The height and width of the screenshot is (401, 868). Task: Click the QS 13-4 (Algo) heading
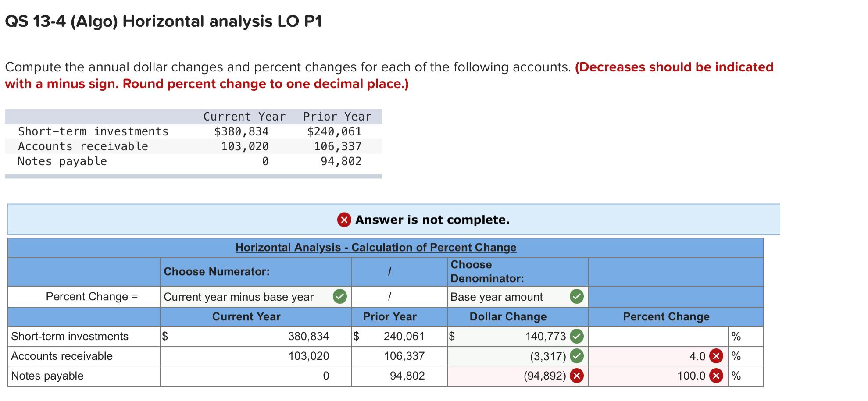click(x=163, y=20)
